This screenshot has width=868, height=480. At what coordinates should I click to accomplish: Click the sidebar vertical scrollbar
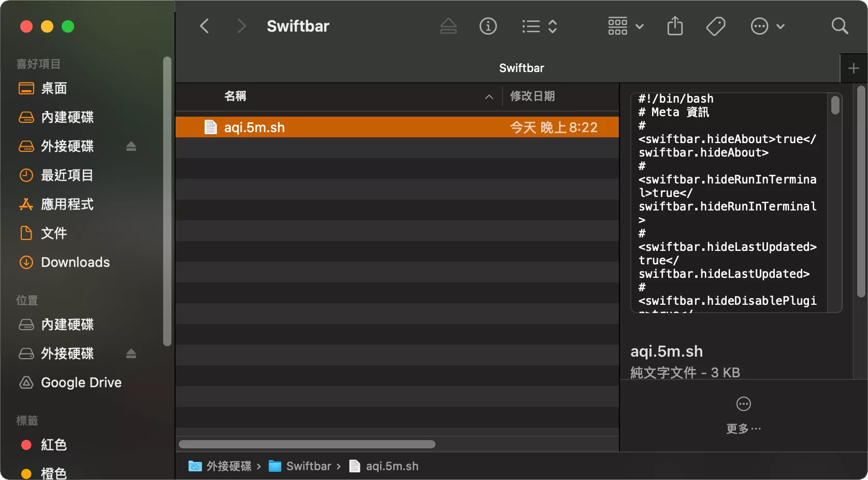[x=167, y=201]
